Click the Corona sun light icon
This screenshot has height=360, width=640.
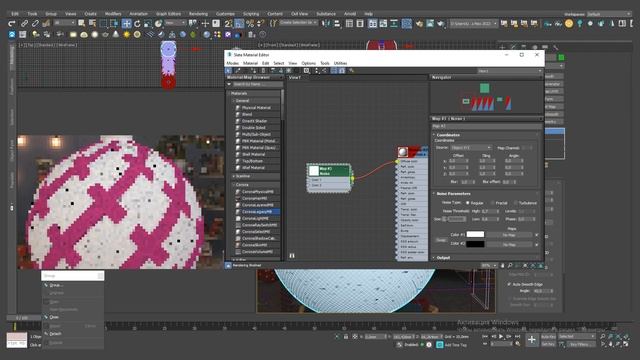point(127,35)
